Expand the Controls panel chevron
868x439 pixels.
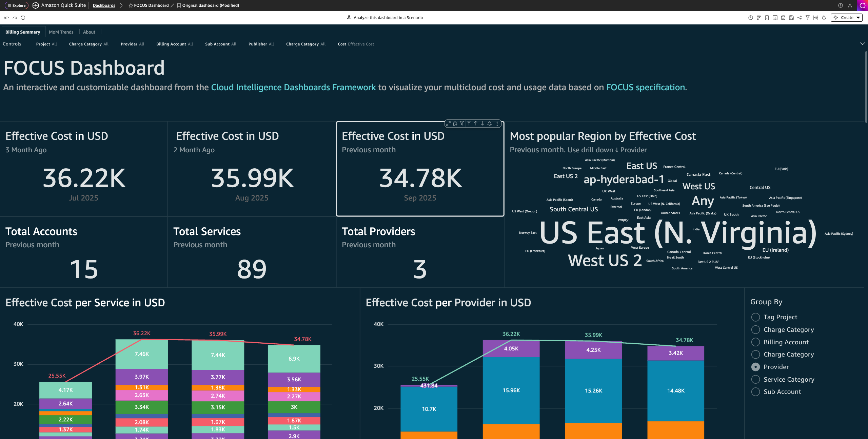click(x=863, y=44)
